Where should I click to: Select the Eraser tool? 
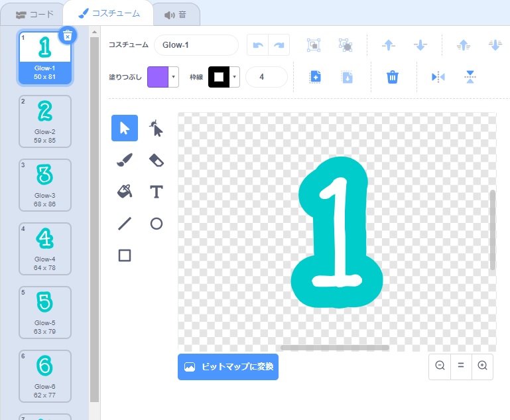[157, 160]
